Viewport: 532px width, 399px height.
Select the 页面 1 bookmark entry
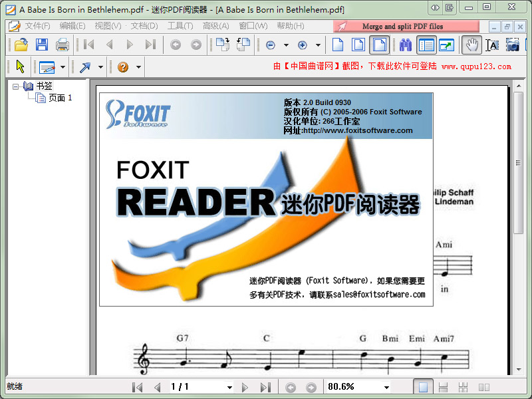60,98
